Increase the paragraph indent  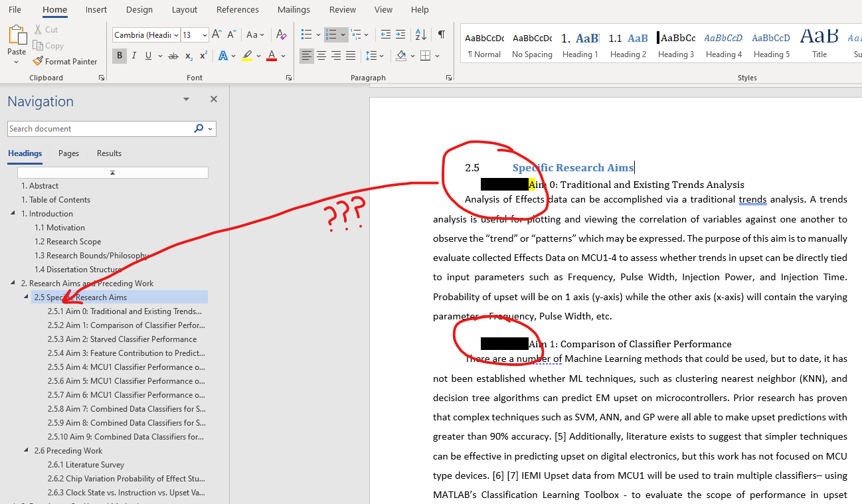click(400, 35)
